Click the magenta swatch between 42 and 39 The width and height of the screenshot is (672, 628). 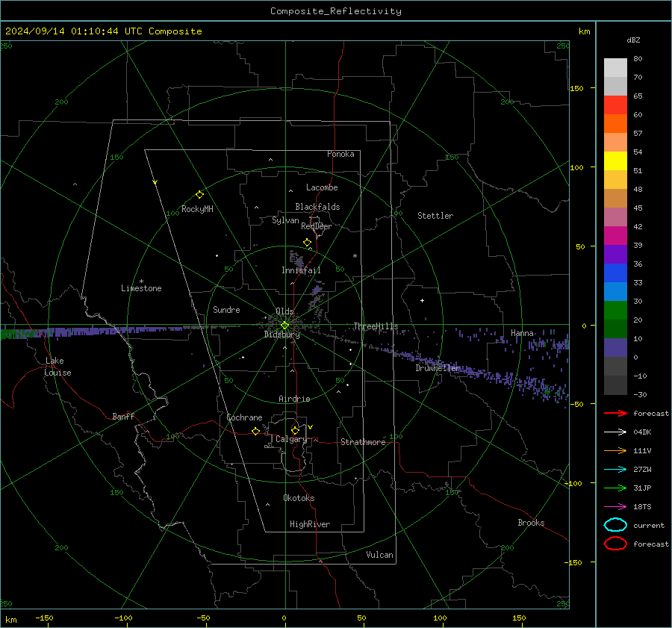tap(615, 235)
